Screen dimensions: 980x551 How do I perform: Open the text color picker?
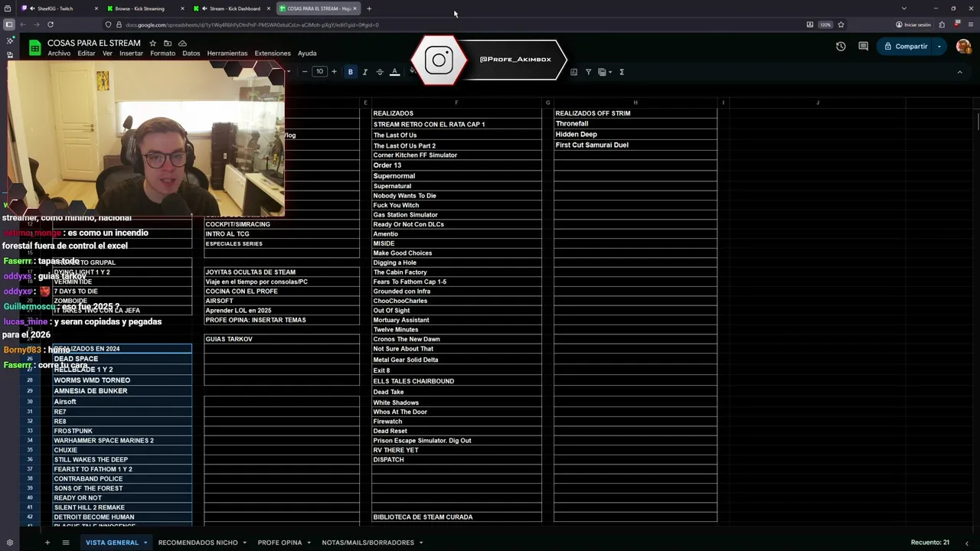395,72
